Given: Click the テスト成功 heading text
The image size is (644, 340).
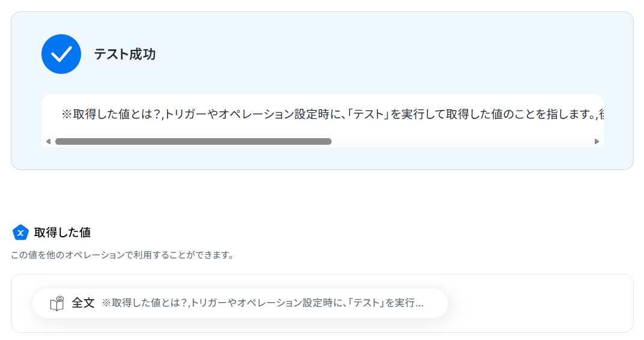Looking at the screenshot, I should pos(125,54).
